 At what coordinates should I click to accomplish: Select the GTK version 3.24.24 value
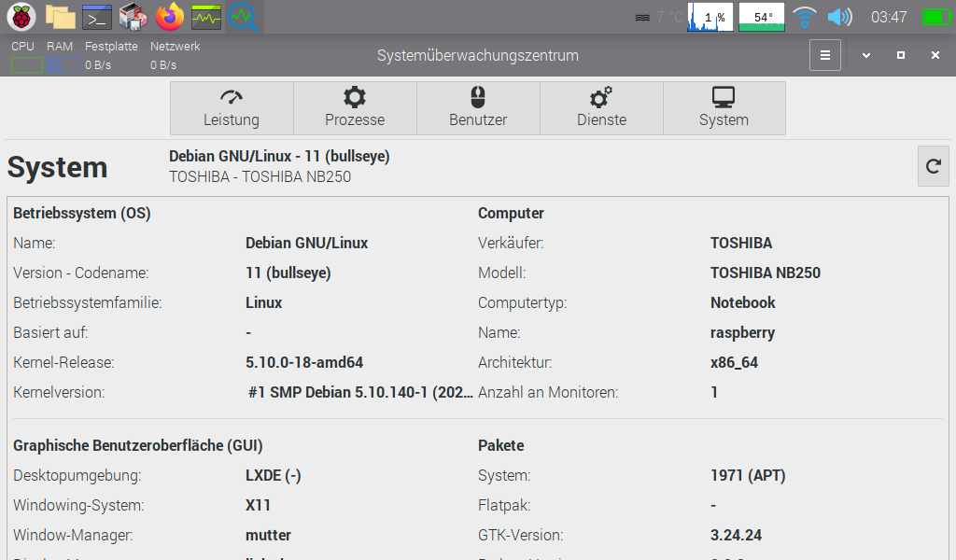coord(736,536)
